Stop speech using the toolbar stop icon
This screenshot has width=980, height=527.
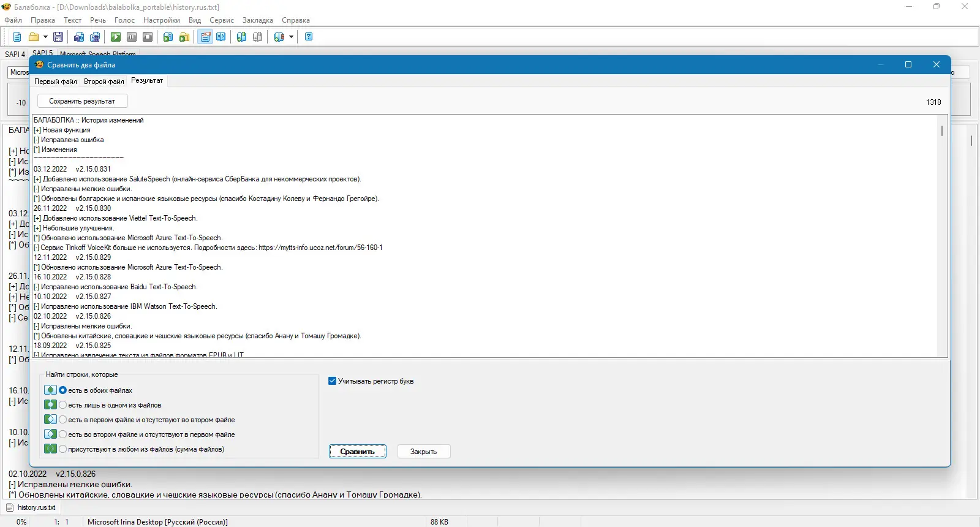pyautogui.click(x=148, y=37)
